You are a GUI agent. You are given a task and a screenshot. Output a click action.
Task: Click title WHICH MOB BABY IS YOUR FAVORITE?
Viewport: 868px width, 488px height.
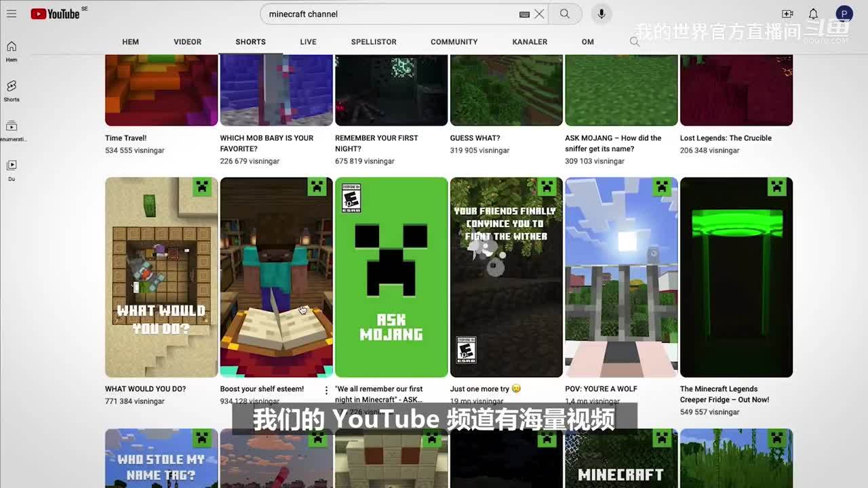tap(267, 144)
